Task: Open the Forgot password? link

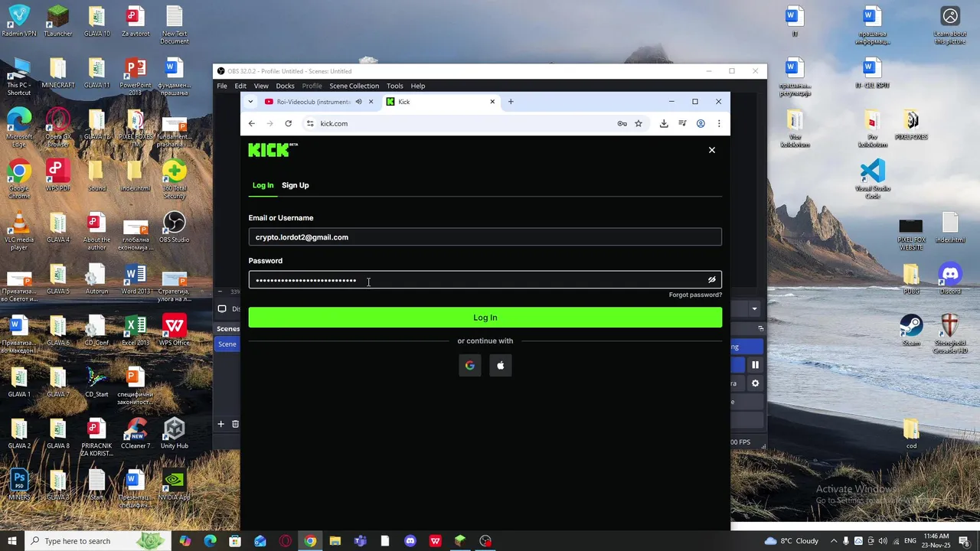Action: [695, 295]
